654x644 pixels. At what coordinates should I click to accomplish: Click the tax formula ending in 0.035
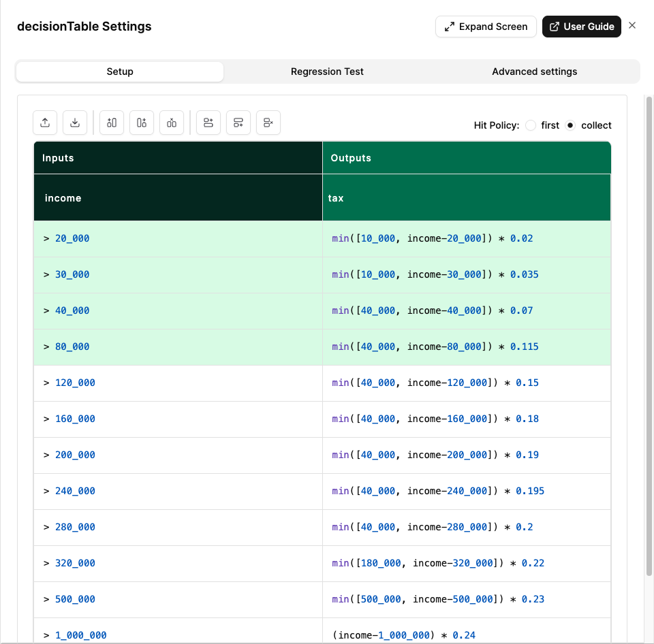(467, 275)
